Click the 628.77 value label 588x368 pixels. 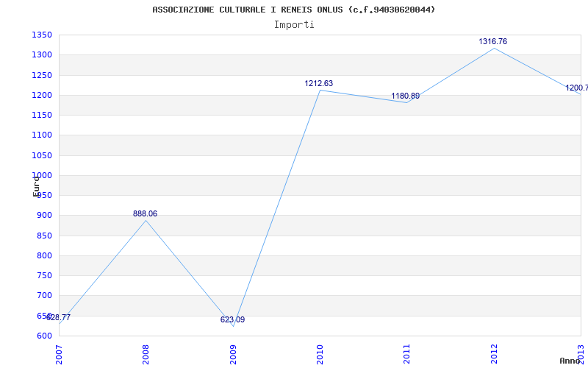(x=59, y=318)
